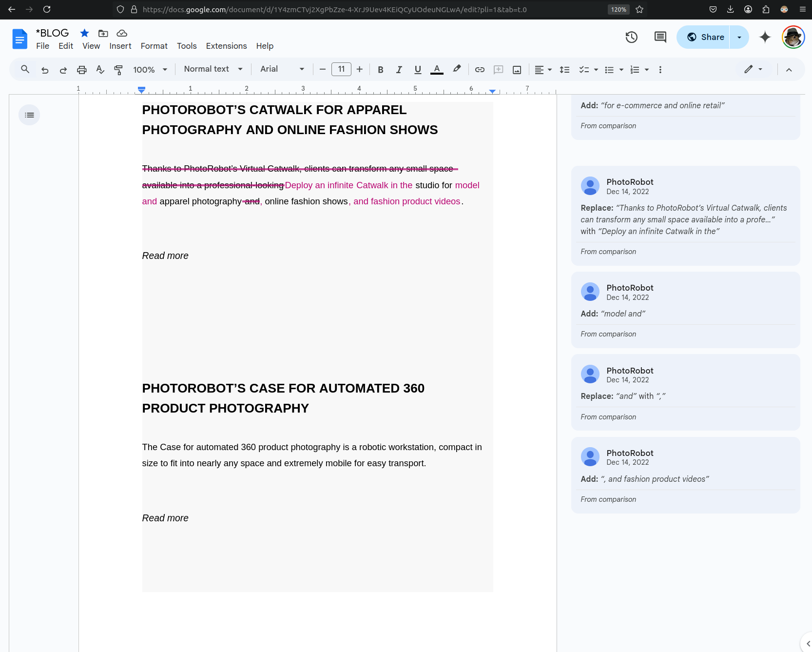Open the Insert menu
Image resolution: width=812 pixels, height=652 pixels.
click(x=120, y=46)
